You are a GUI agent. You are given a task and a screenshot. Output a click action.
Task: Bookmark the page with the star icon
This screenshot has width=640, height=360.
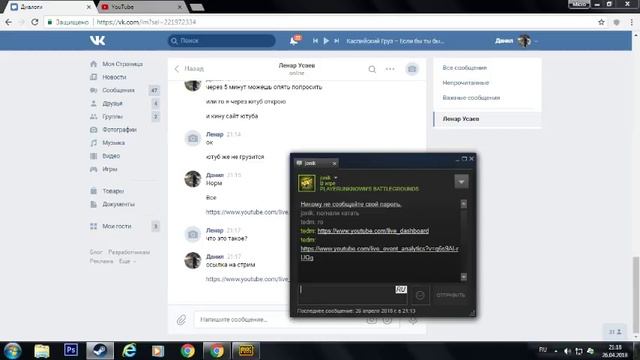point(601,22)
